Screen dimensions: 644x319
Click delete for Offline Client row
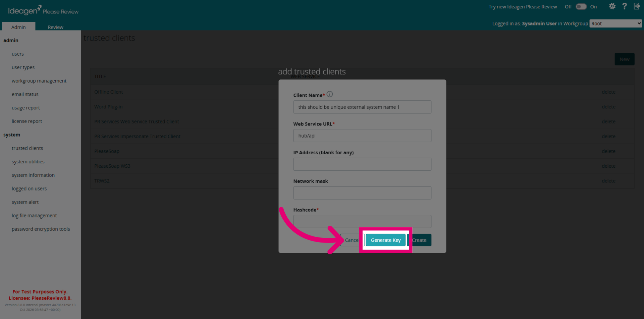click(608, 92)
